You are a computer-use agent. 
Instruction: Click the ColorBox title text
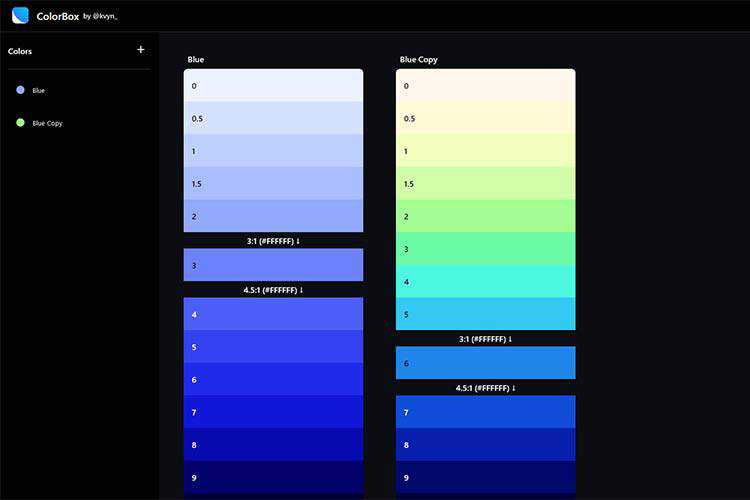click(58, 16)
